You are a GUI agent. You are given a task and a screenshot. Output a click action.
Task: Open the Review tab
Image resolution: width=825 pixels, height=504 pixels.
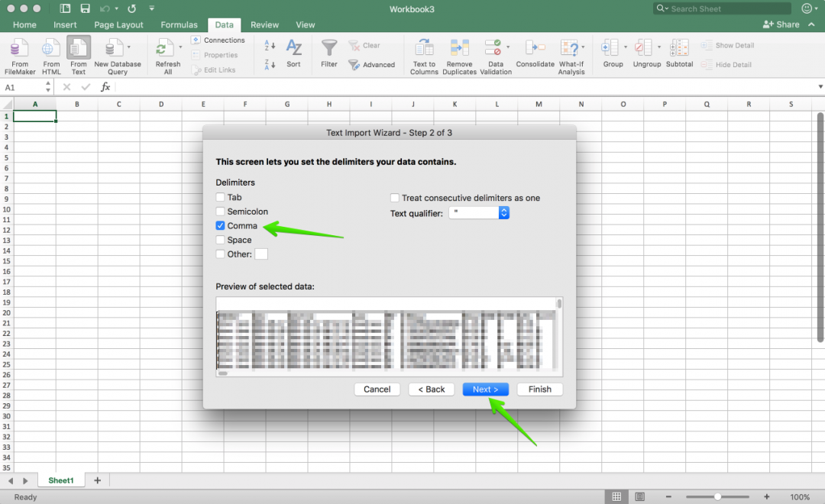click(264, 24)
